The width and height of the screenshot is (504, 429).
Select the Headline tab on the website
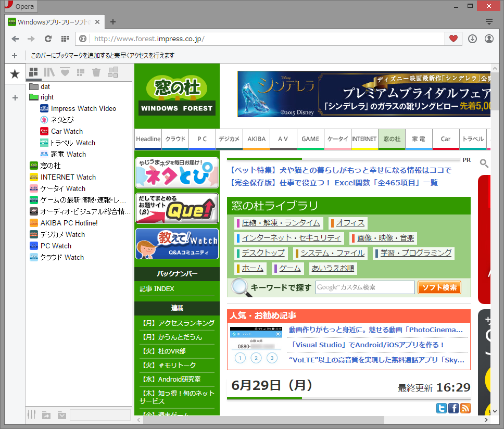[x=148, y=139]
